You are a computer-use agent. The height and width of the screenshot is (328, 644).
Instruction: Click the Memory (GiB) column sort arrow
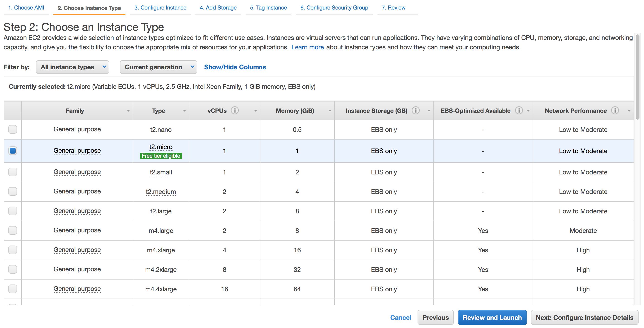tap(330, 111)
